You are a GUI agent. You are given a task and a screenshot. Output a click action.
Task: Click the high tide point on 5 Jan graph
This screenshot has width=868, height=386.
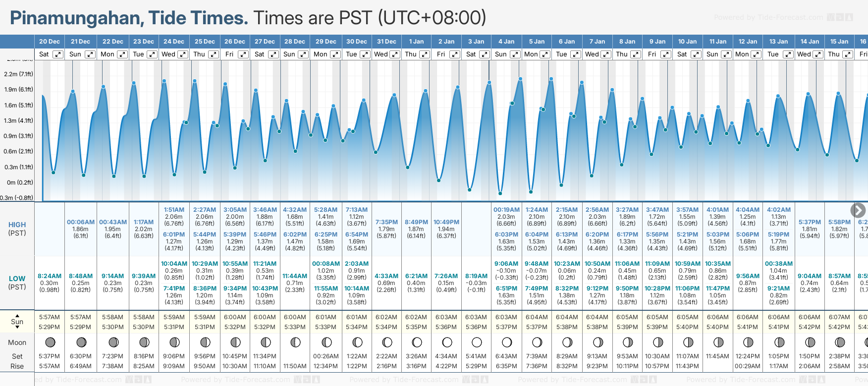point(520,79)
